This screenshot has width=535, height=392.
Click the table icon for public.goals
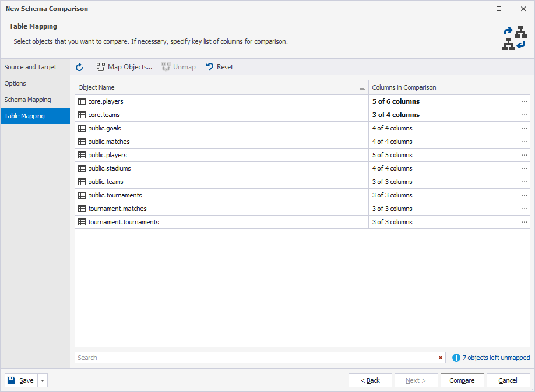(82, 128)
